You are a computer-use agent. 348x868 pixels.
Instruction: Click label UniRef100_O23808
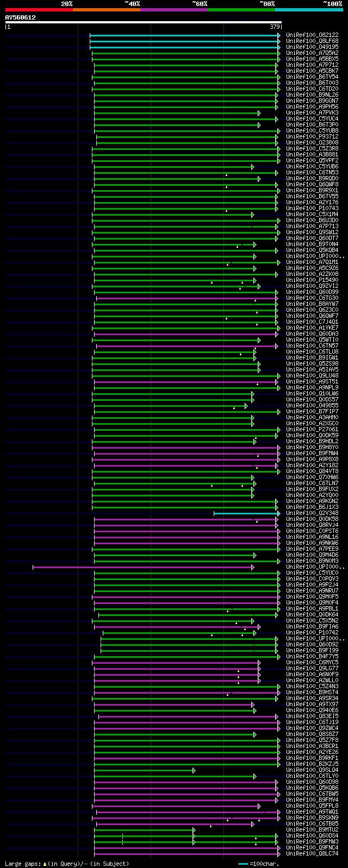click(x=312, y=142)
